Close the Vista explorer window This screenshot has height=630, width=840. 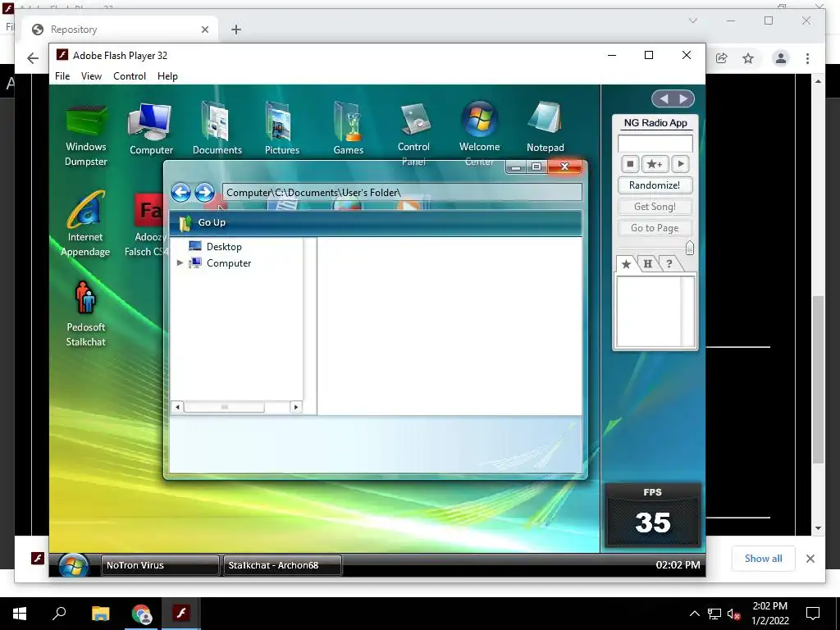click(564, 167)
